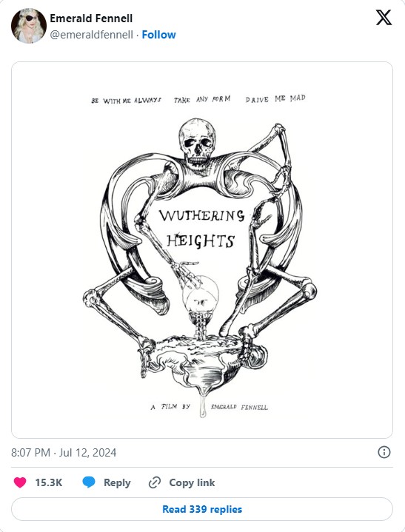Open the @emeraldfennell handle link

91,35
